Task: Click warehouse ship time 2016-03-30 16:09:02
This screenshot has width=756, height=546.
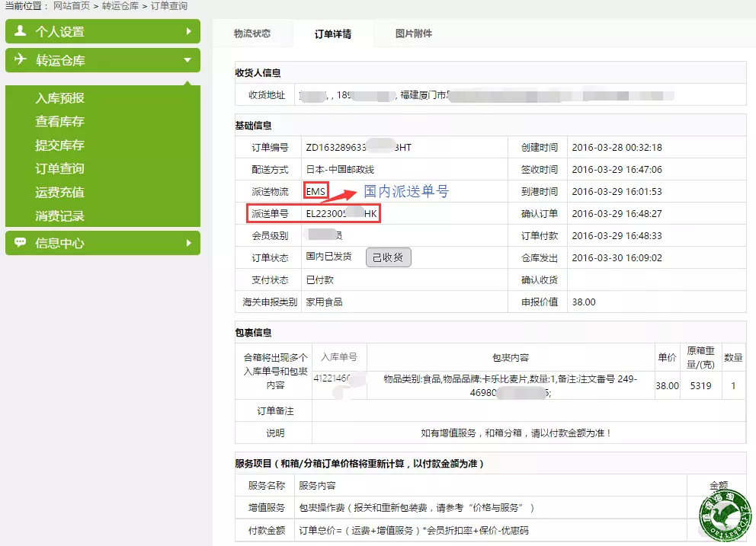Action: click(x=617, y=258)
